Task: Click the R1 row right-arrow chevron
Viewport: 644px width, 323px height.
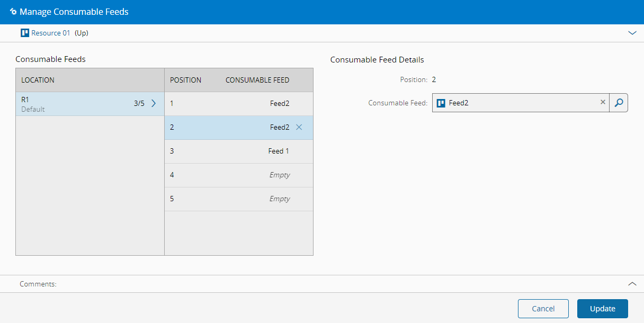Action: point(154,104)
